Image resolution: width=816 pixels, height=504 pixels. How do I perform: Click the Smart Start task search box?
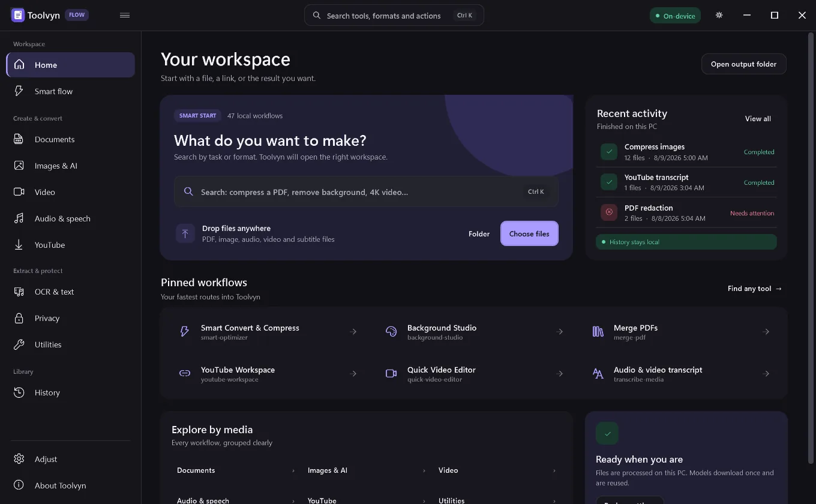366,192
